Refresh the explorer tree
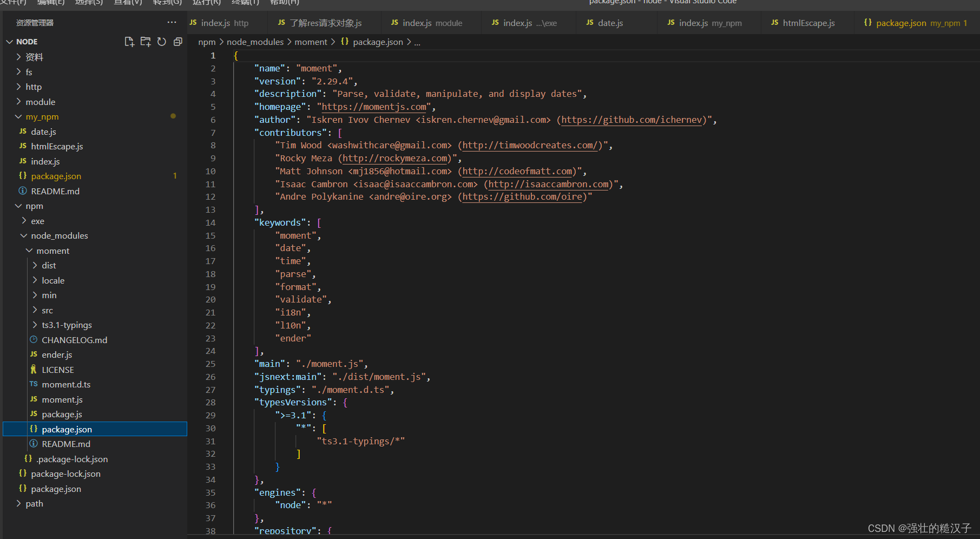980x539 pixels. pyautogui.click(x=162, y=42)
